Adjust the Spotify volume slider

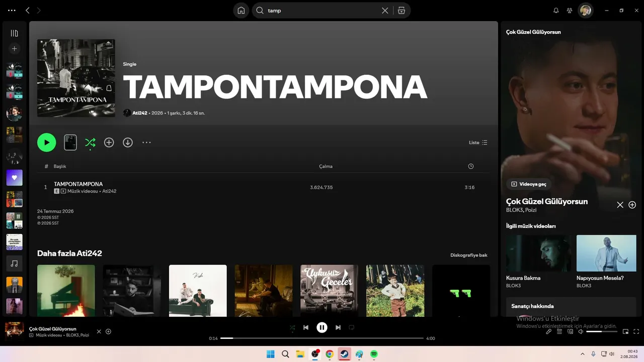(602, 331)
